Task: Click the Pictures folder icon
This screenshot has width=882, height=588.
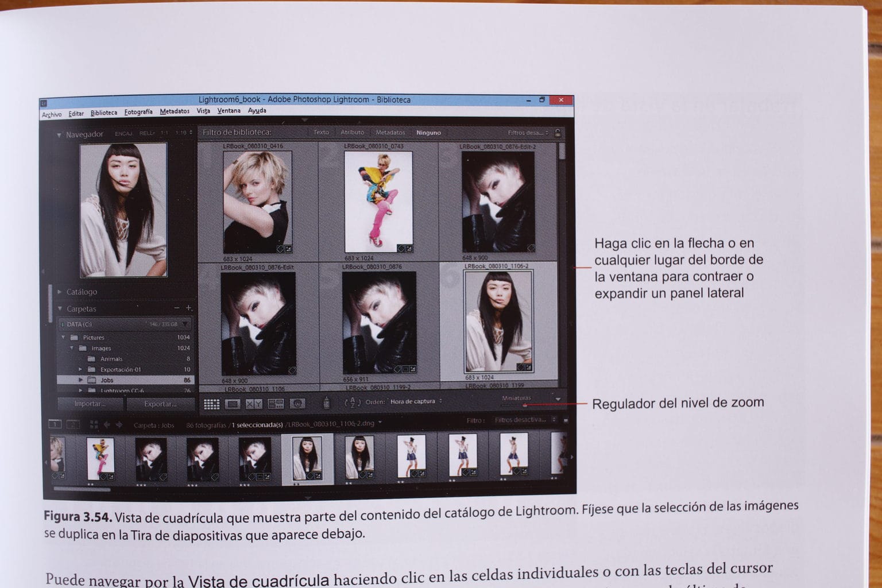Action: [74, 338]
